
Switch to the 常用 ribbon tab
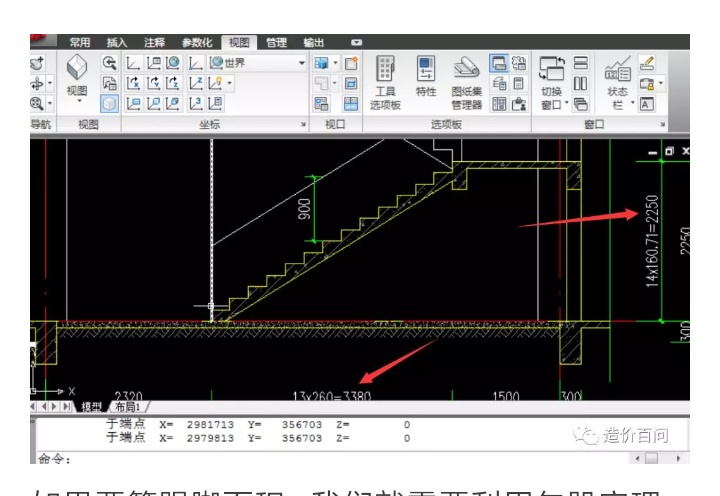79,42
